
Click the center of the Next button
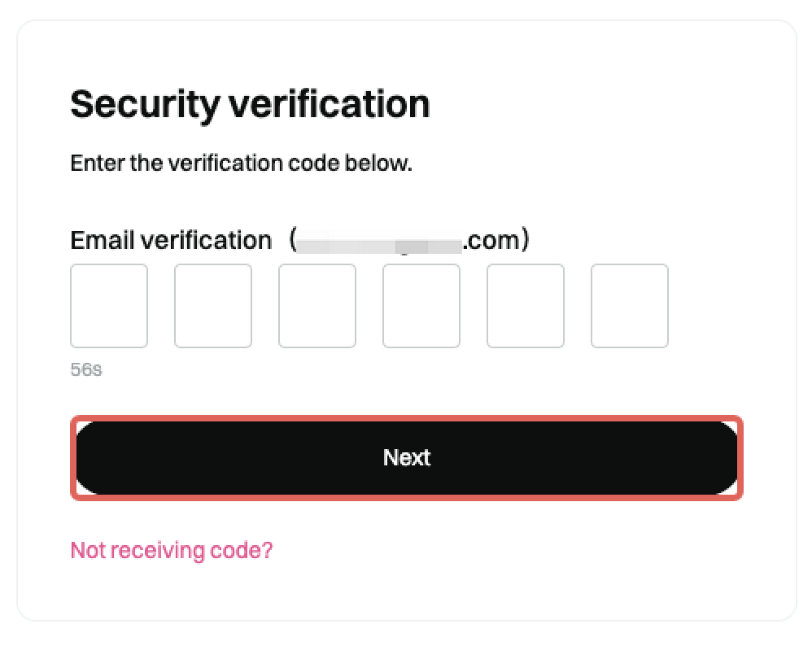(407, 457)
